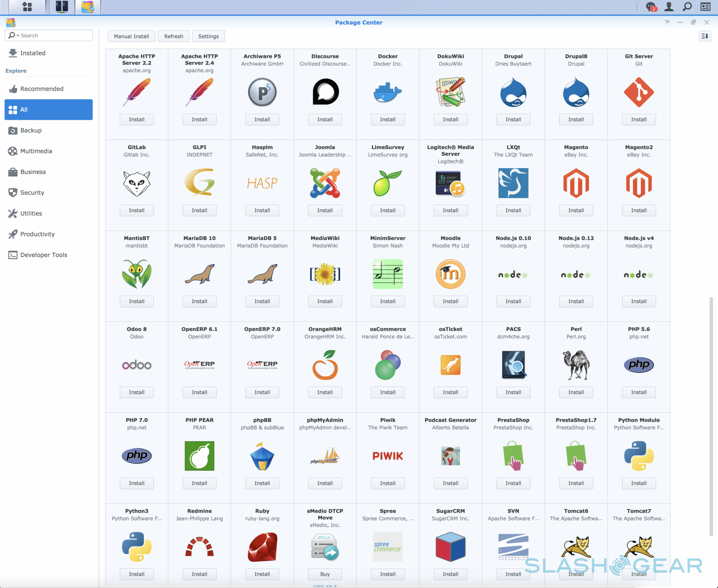Click the Git Server package icon
The height and width of the screenshot is (588, 718).
pos(639,92)
